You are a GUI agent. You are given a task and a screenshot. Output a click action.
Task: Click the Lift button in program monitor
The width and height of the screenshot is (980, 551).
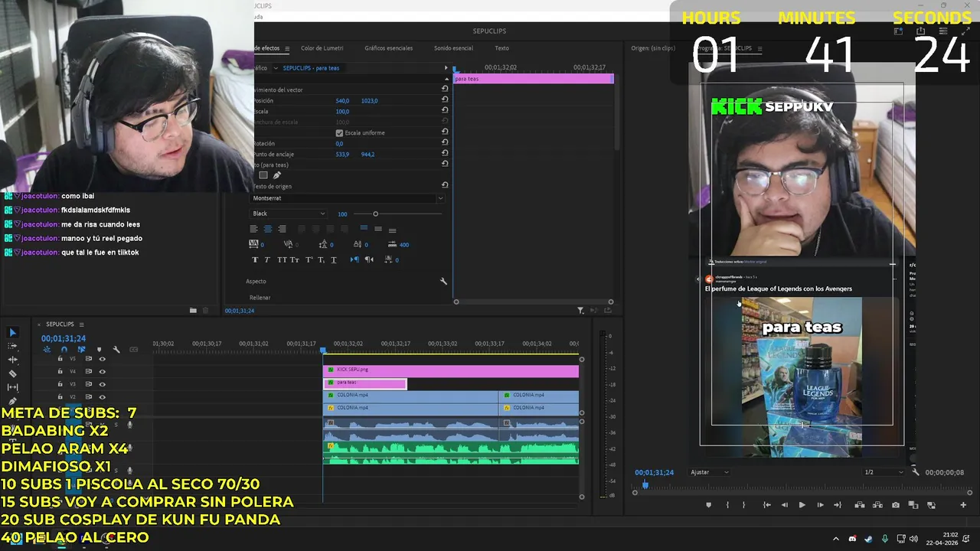click(860, 505)
